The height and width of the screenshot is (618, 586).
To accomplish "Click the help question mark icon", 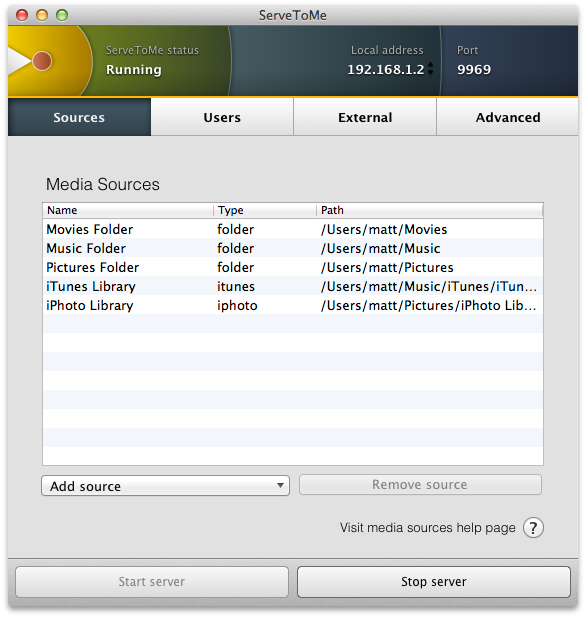I will 533,528.
